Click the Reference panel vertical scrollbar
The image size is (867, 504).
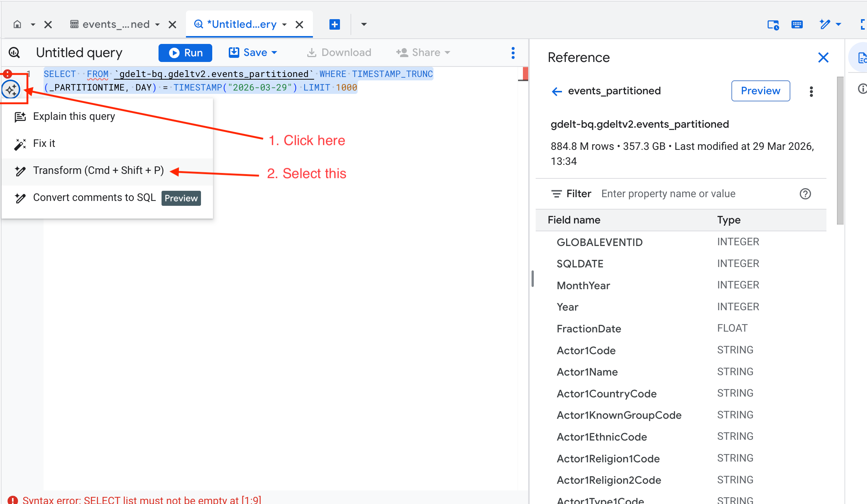[x=840, y=150]
